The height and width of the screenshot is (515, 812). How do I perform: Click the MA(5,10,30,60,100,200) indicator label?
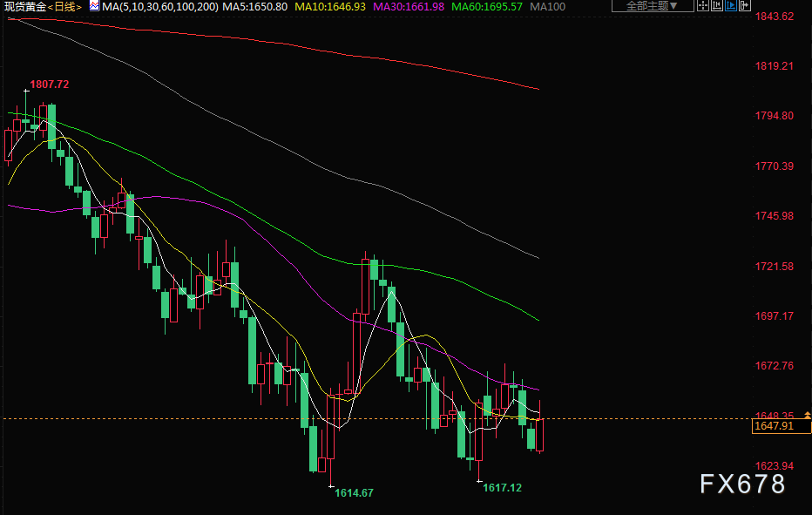160,7
